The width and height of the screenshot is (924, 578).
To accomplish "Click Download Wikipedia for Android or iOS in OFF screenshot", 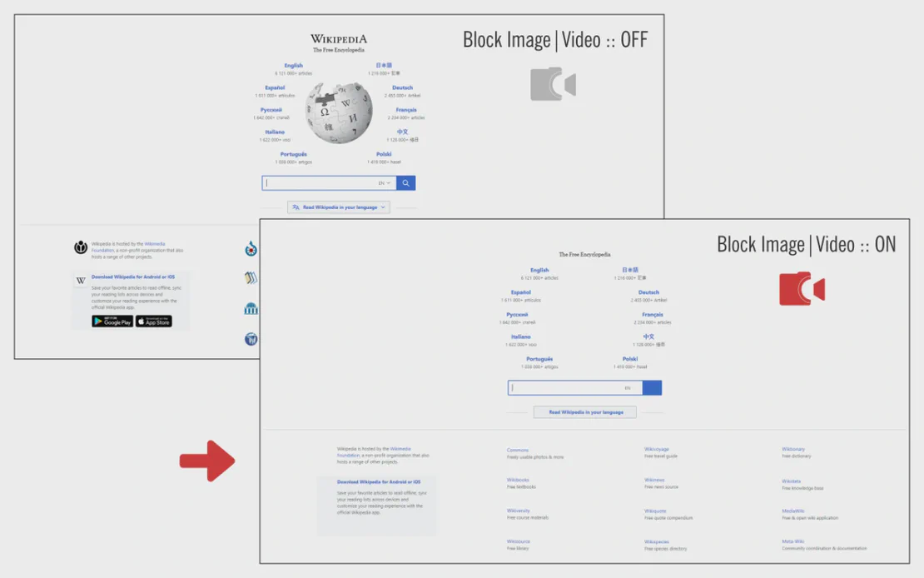I will click(133, 277).
